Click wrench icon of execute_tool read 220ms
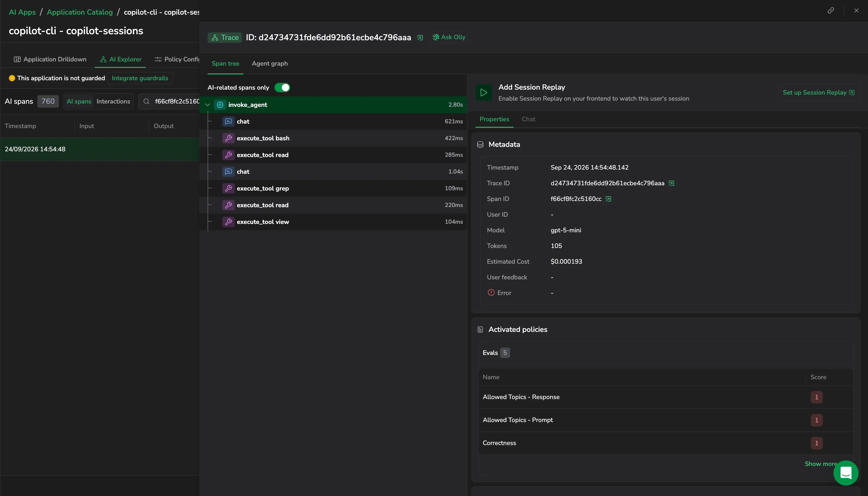The height and width of the screenshot is (496, 868). (x=228, y=205)
